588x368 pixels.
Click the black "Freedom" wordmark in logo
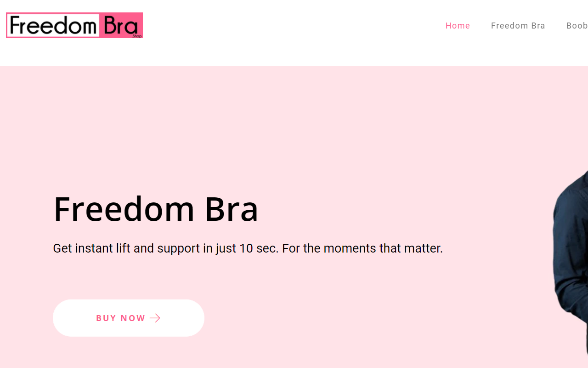point(53,25)
